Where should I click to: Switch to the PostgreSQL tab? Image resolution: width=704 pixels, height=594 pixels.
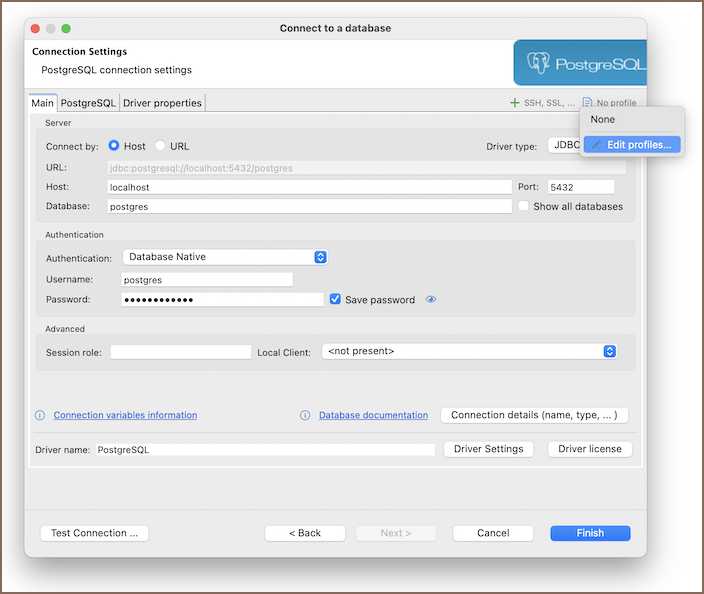click(88, 103)
